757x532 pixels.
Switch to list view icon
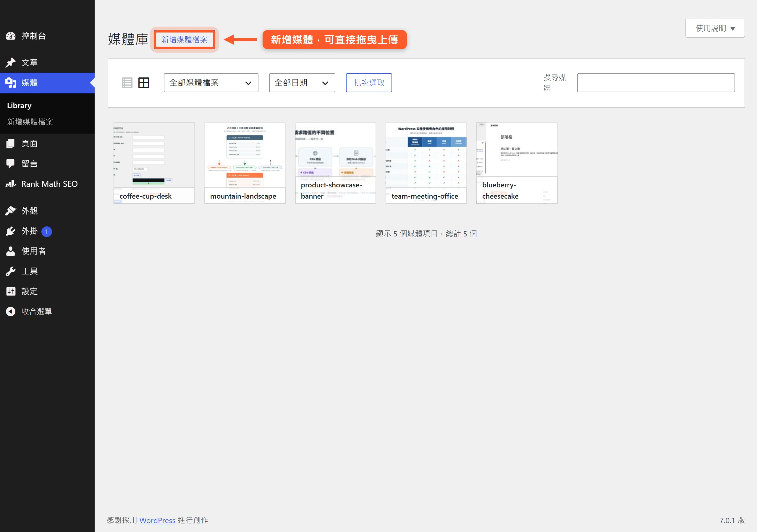point(127,83)
